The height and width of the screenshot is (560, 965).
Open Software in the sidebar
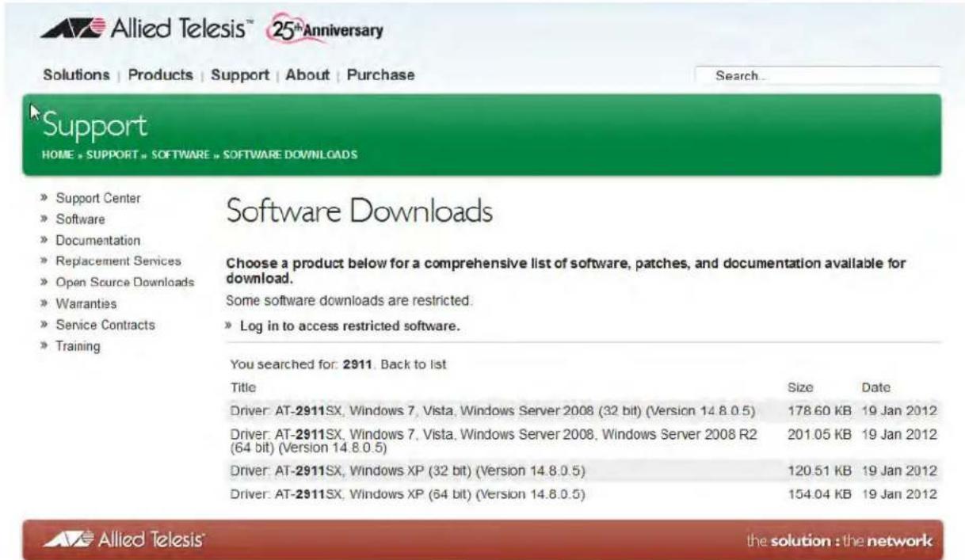point(80,219)
